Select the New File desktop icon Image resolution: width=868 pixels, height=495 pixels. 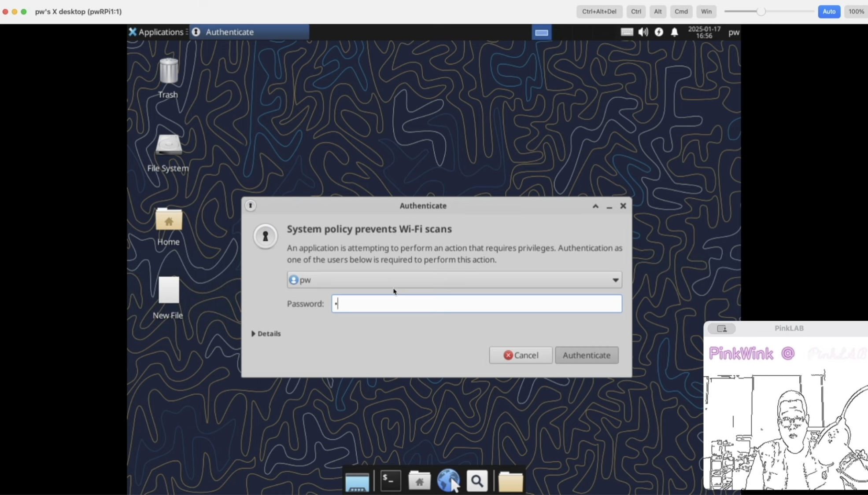(168, 291)
